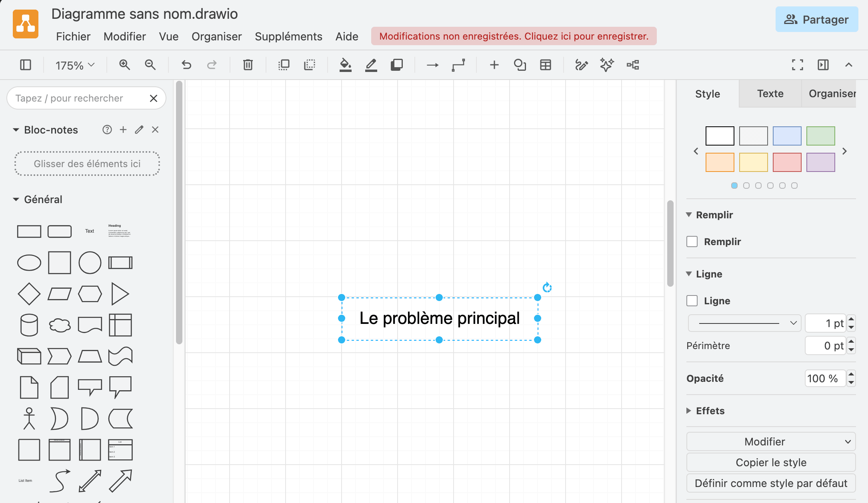Choose the connection arrow style icon
The image size is (868, 503).
pos(433,65)
